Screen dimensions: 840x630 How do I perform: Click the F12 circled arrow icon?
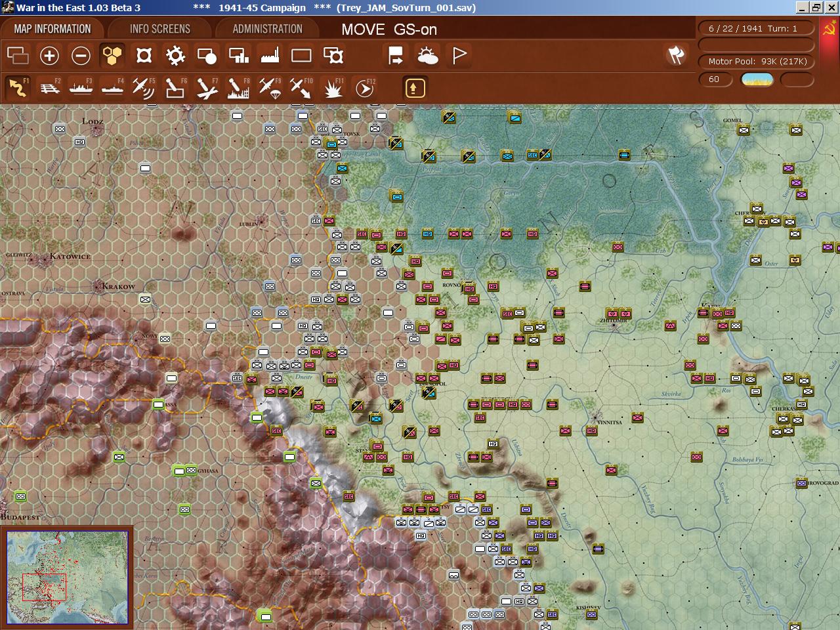pos(365,87)
